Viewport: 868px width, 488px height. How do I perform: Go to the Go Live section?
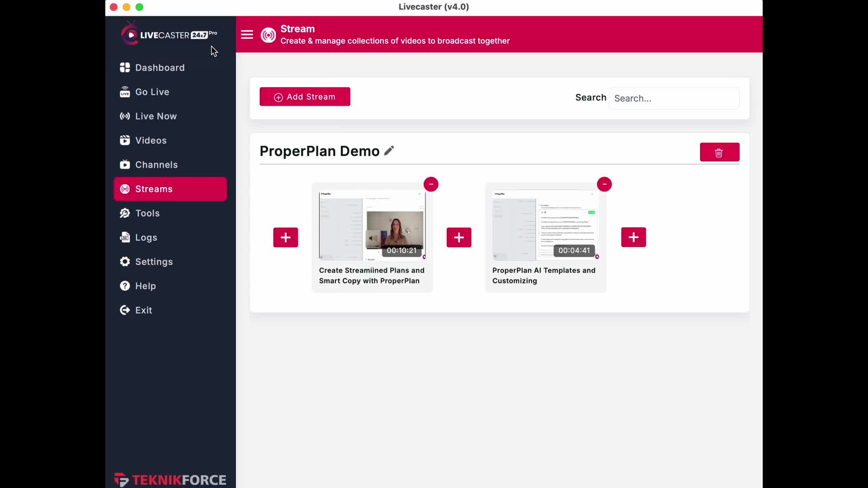click(x=152, y=92)
